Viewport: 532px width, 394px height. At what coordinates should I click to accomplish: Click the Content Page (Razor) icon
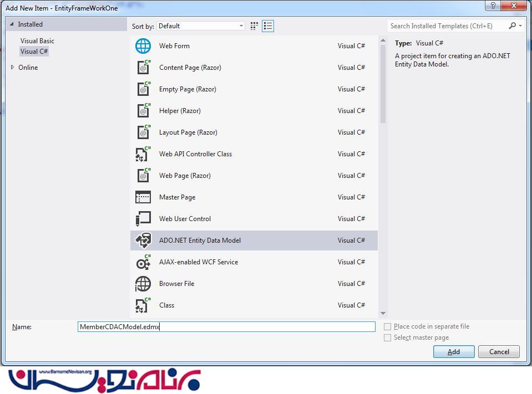[143, 68]
